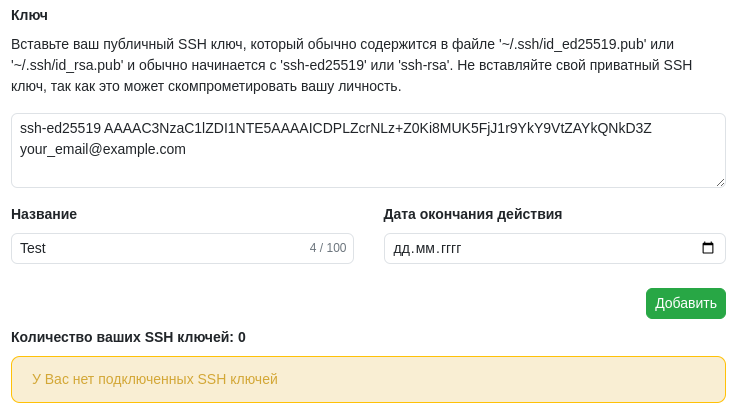Screen dimensions: 737x420
Task: Click the 4 / 100 character counter
Action: [x=328, y=248]
